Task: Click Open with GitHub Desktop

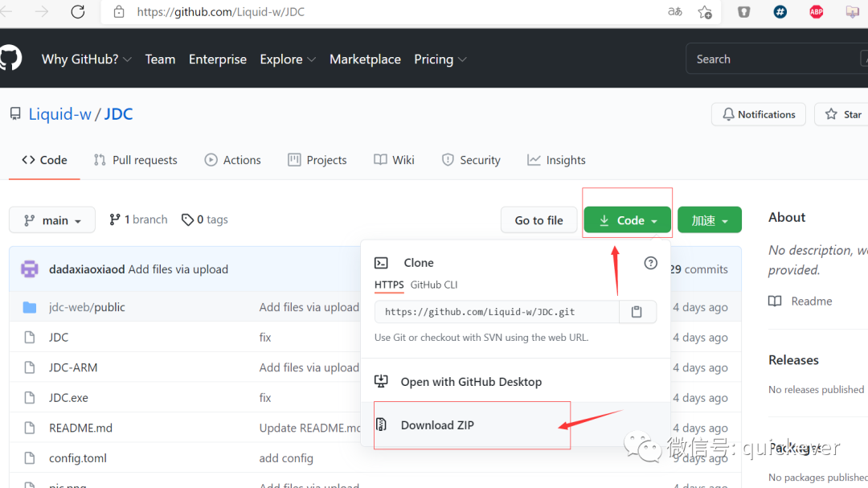Action: coord(471,382)
